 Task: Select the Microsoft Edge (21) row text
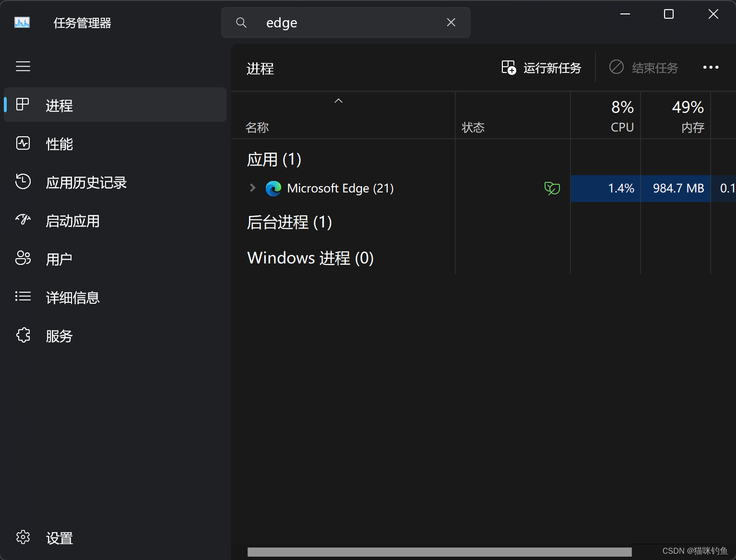click(340, 188)
